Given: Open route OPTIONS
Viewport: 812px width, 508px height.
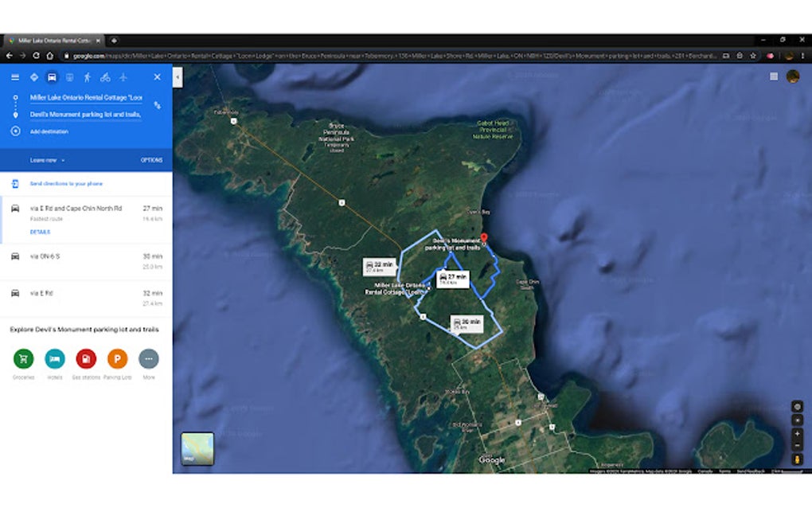Looking at the screenshot, I should pos(151,159).
